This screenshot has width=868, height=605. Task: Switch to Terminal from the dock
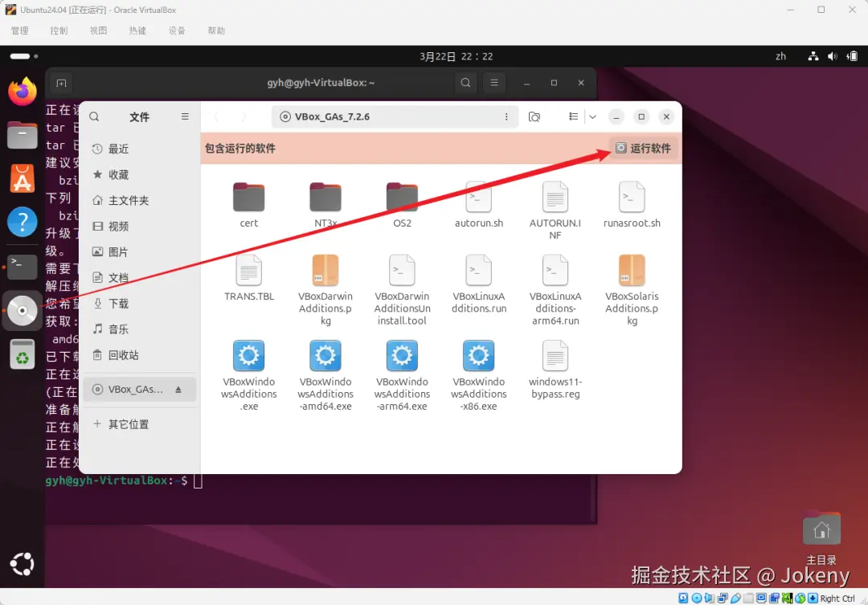pos(23,266)
